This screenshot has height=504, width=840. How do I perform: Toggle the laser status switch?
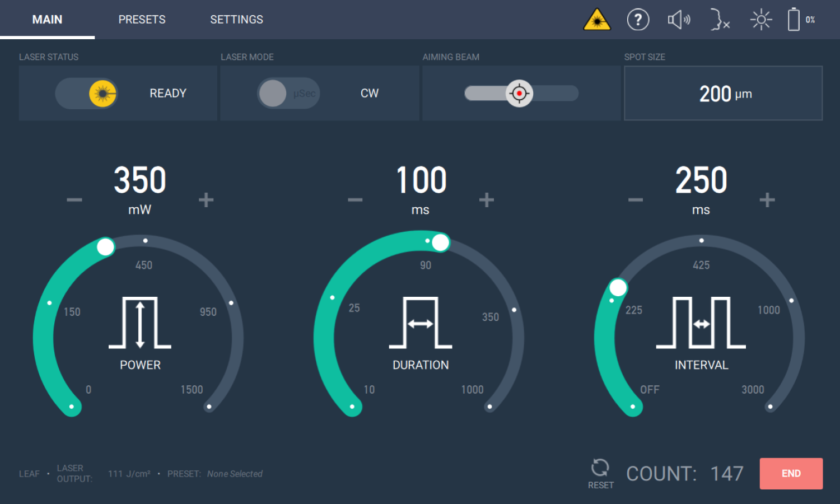pos(87,94)
